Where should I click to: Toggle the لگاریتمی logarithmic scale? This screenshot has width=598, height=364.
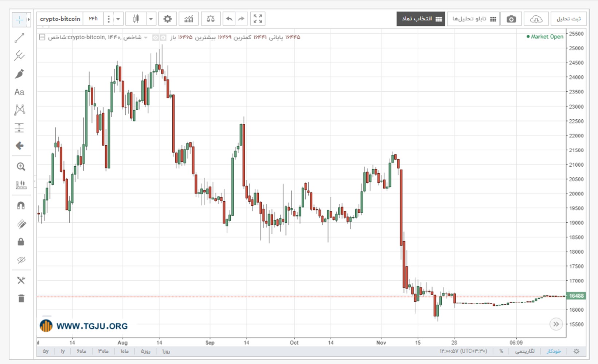pyautogui.click(x=525, y=351)
